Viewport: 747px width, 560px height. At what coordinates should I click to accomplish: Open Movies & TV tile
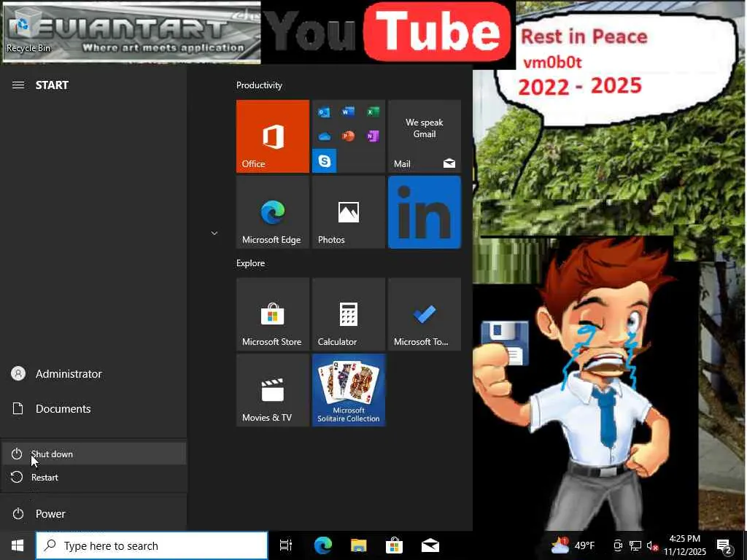273,390
